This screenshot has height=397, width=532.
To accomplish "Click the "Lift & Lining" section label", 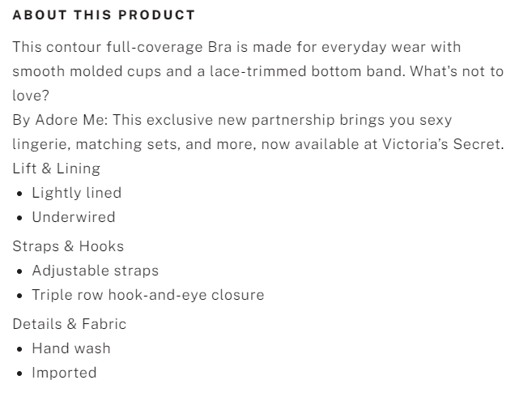I will coord(56,169).
